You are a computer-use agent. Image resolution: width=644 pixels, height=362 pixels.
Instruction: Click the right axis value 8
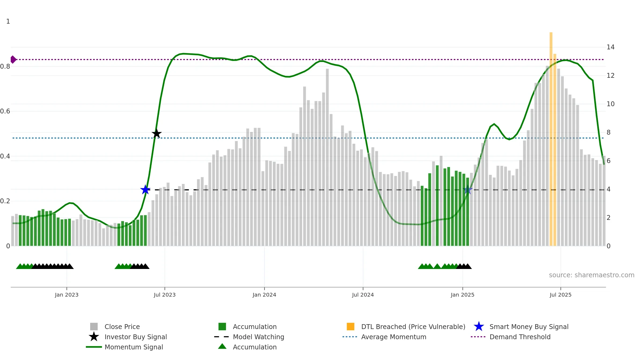(609, 132)
